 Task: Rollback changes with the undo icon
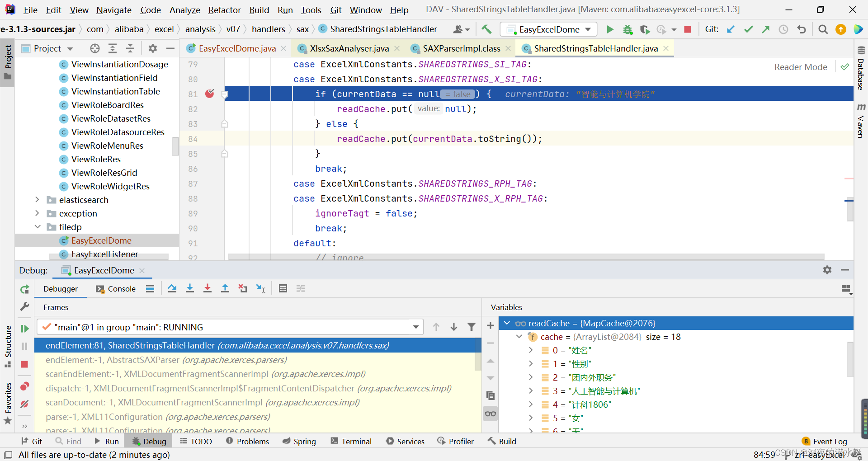pyautogui.click(x=802, y=29)
